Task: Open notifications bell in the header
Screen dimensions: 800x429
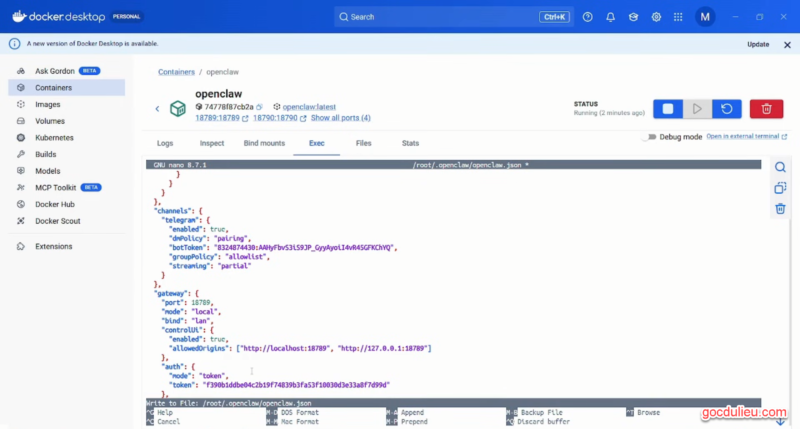Action: [610, 17]
